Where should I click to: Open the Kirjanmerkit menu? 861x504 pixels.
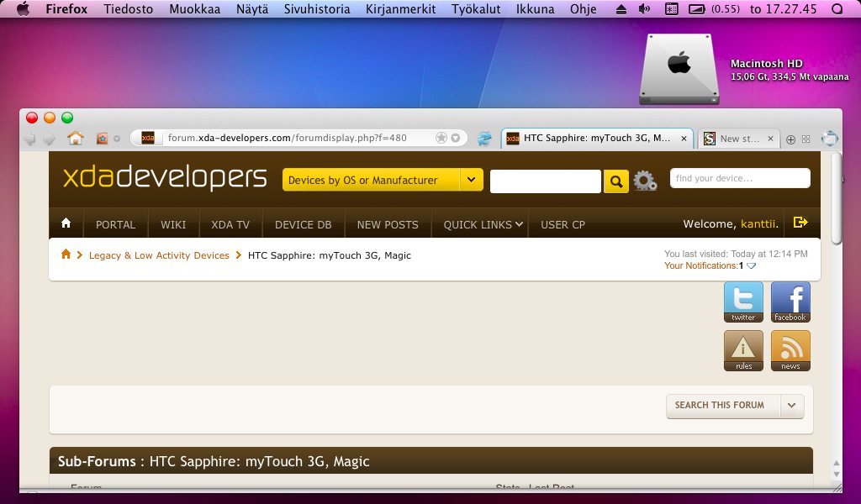[x=400, y=9]
